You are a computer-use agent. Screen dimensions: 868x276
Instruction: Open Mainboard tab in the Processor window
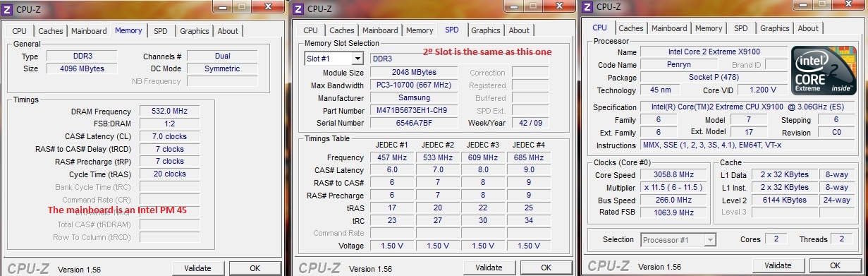click(x=669, y=28)
